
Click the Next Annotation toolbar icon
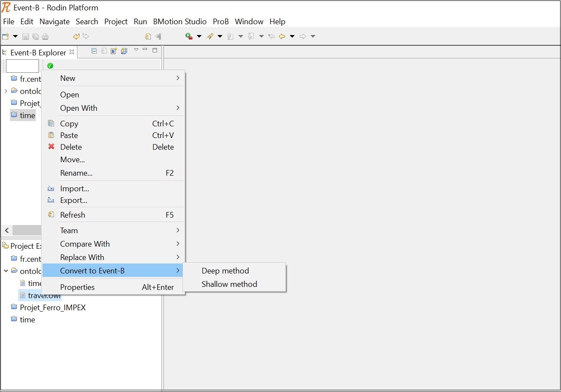[x=230, y=36]
